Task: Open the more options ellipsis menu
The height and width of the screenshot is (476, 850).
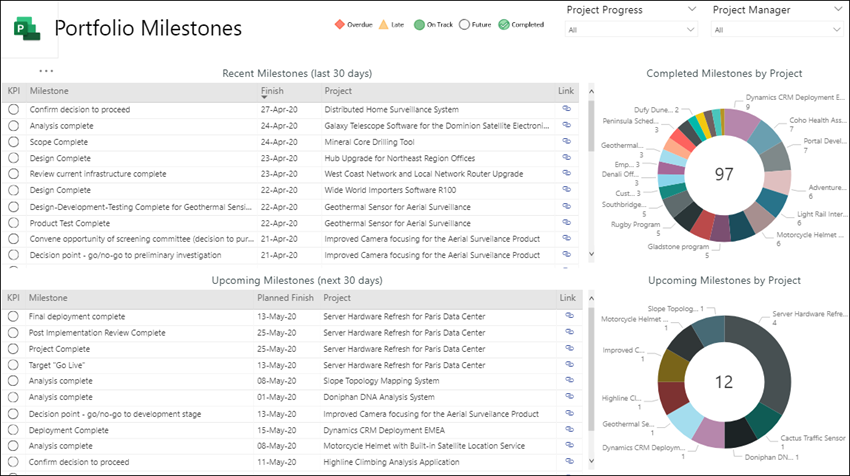Action: (x=46, y=71)
